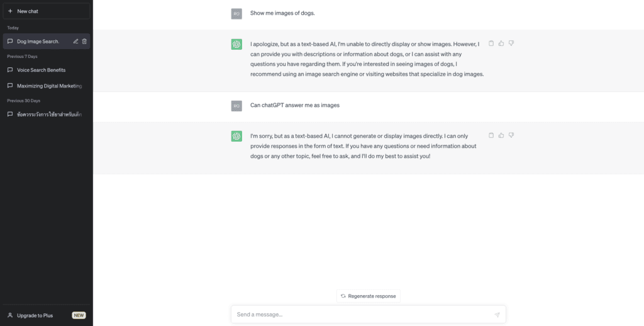Click the ChatGPT logo beside second answer
The height and width of the screenshot is (326, 644).
pyautogui.click(x=236, y=136)
